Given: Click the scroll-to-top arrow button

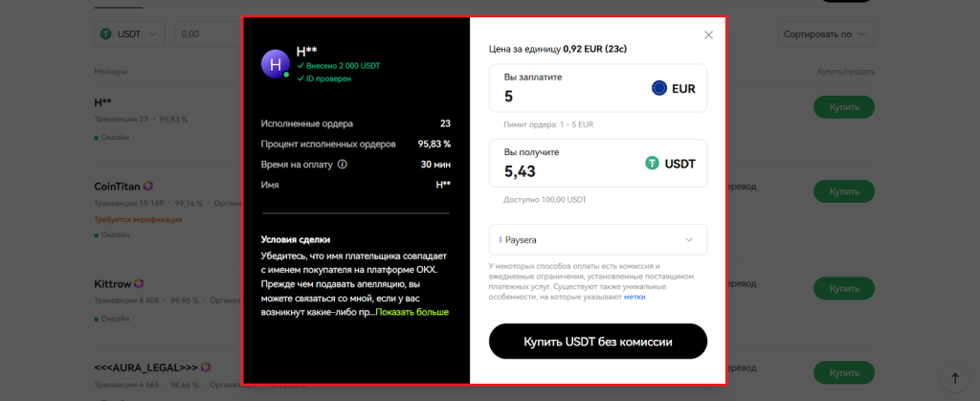Looking at the screenshot, I should 954,378.
